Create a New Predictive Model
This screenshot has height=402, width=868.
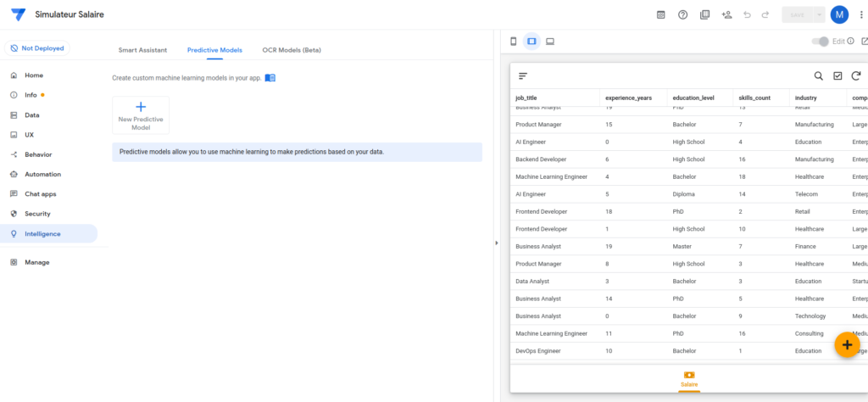[141, 115]
